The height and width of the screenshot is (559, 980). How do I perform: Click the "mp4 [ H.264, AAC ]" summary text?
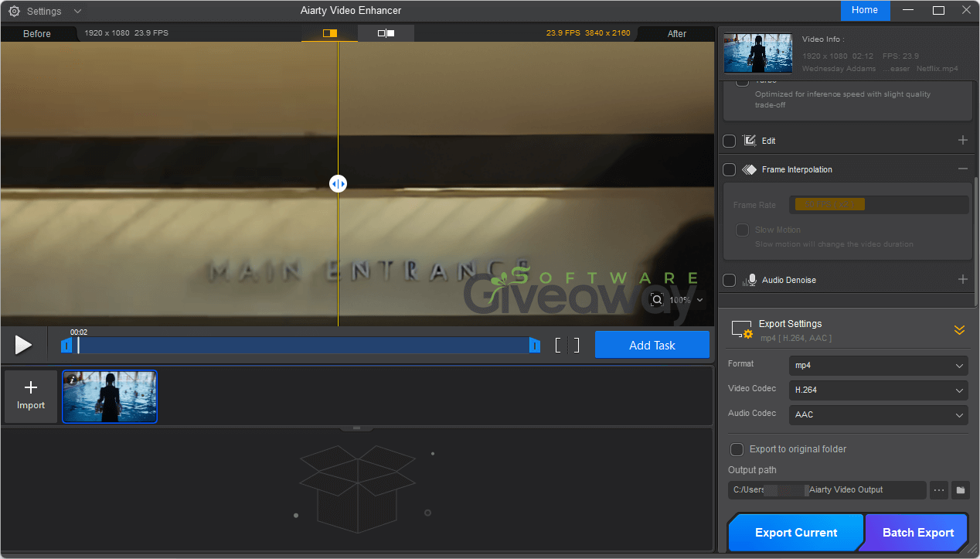pyautogui.click(x=795, y=338)
